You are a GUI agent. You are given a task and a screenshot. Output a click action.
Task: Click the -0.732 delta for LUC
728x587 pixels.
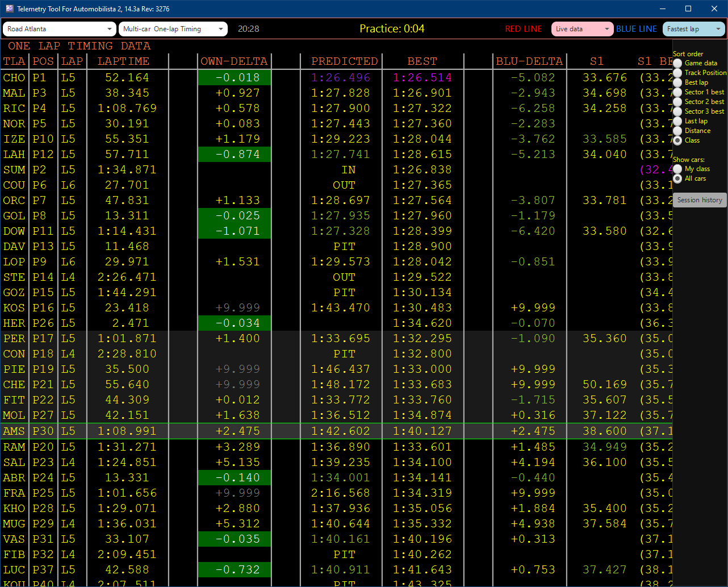point(234,570)
